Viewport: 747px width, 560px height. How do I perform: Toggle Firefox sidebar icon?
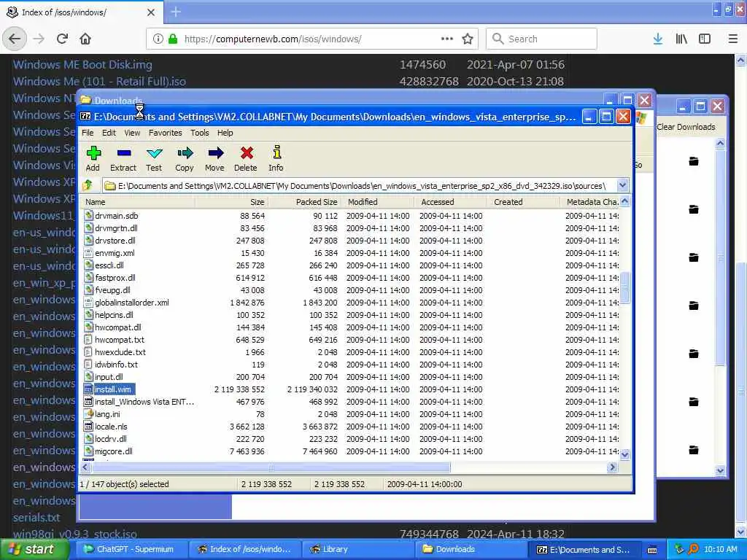(x=705, y=39)
